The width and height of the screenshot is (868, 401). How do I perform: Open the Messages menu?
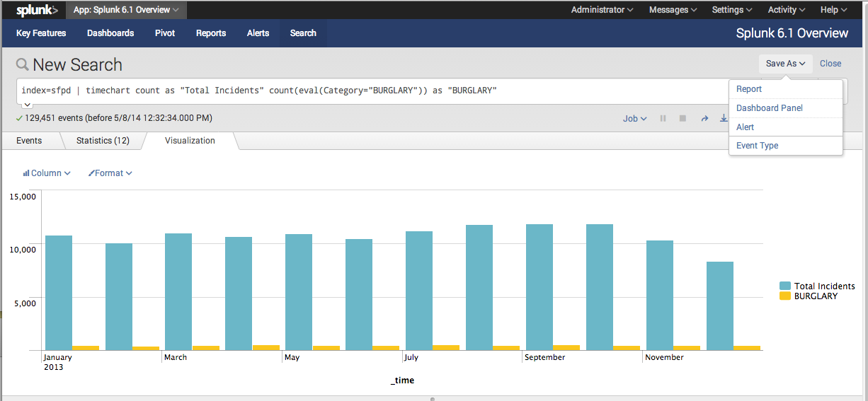click(x=673, y=10)
